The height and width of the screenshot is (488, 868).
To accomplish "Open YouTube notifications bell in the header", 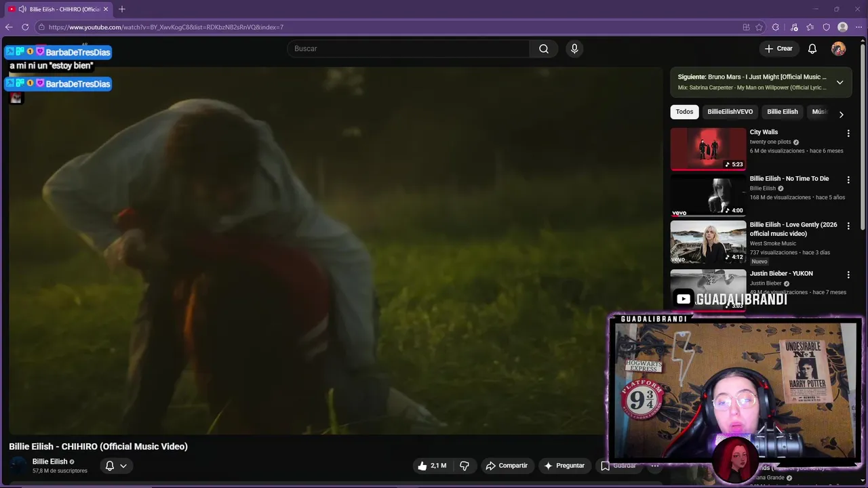I will click(812, 49).
